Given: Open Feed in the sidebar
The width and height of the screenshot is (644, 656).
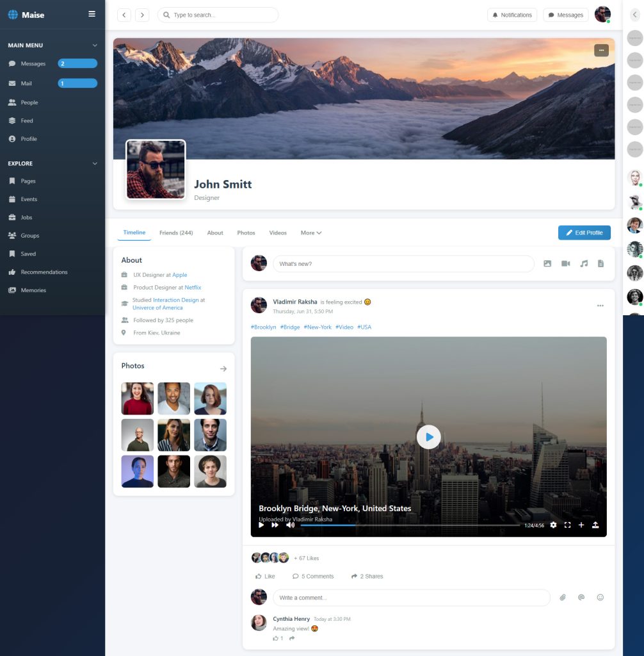Looking at the screenshot, I should click(x=52, y=120).
